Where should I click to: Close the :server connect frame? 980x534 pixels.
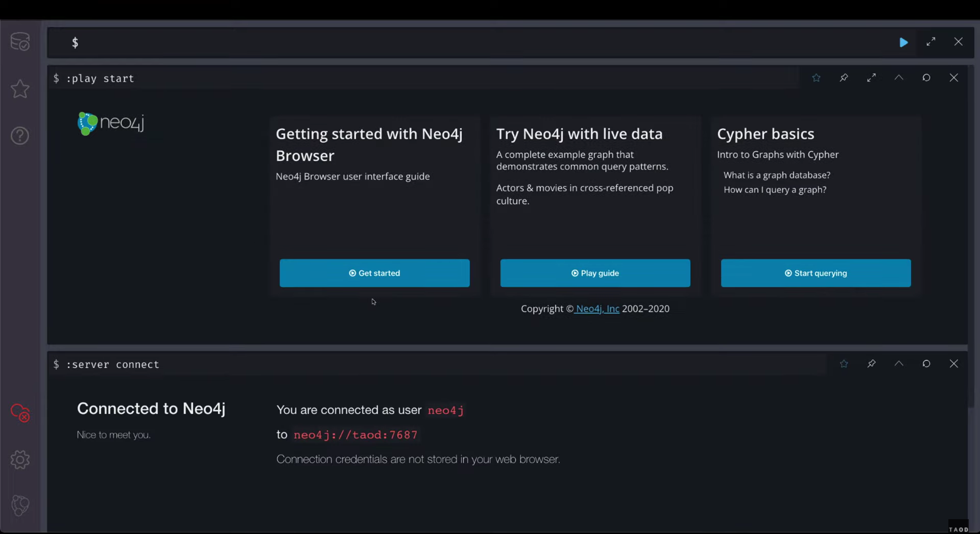point(954,364)
